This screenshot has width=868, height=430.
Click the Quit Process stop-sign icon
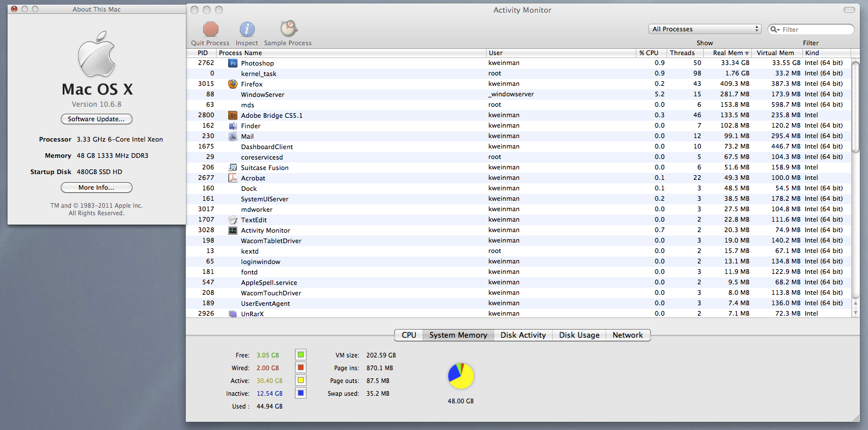[211, 29]
